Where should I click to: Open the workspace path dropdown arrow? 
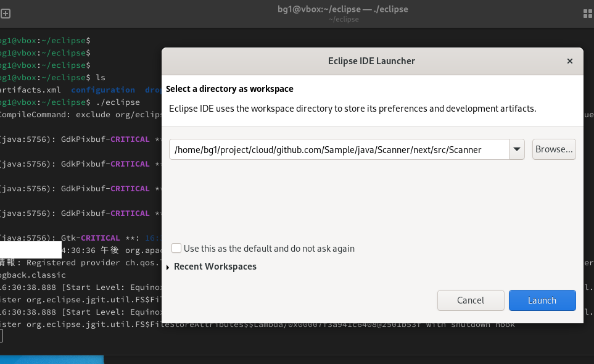516,149
